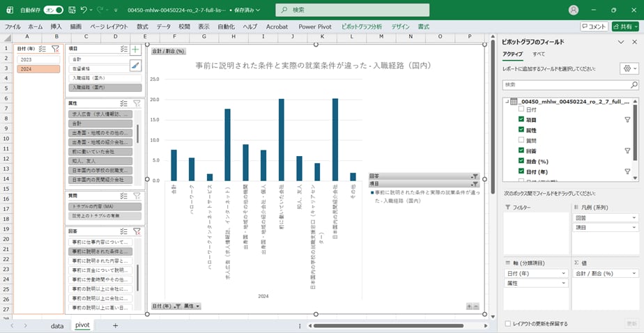Expand 合計 / 割合 (%) values dropdown
This screenshot has width=644, height=333.
pos(634,273)
